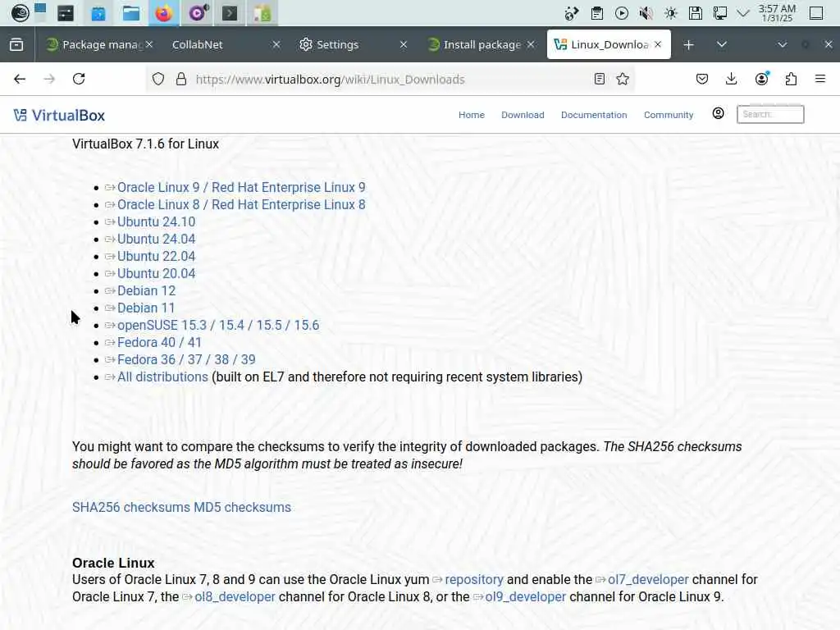
Task: Open the MD5 checksums link
Action: tap(242, 507)
